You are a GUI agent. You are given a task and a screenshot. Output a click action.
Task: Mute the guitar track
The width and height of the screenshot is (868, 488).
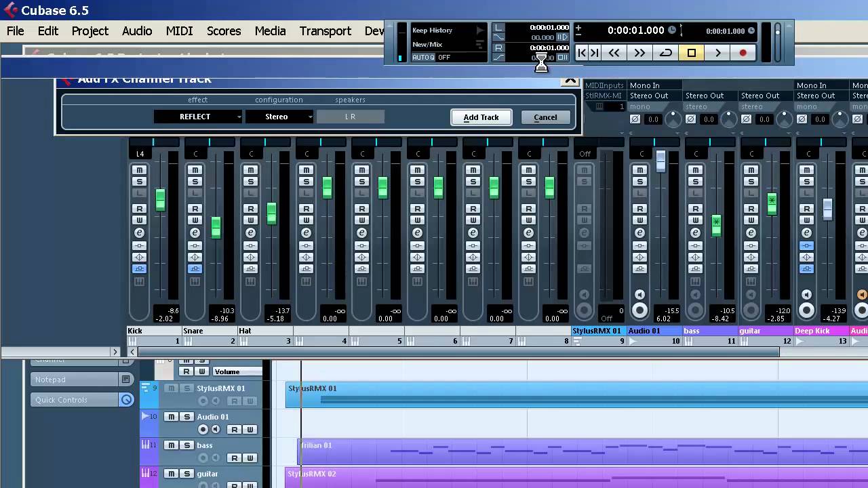[x=172, y=474]
